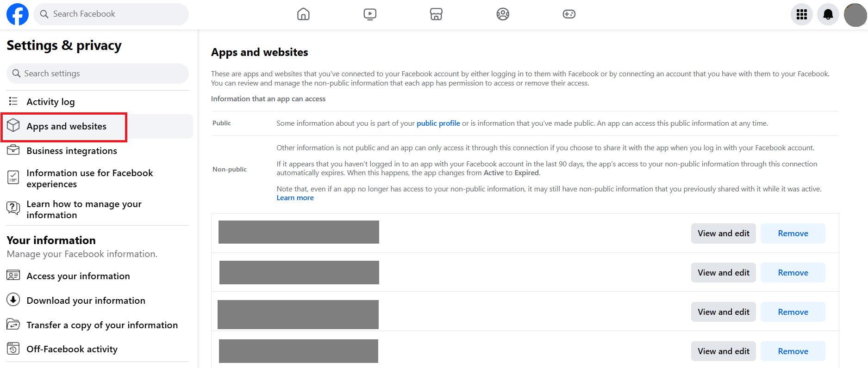Remove the second listed app

(x=793, y=273)
